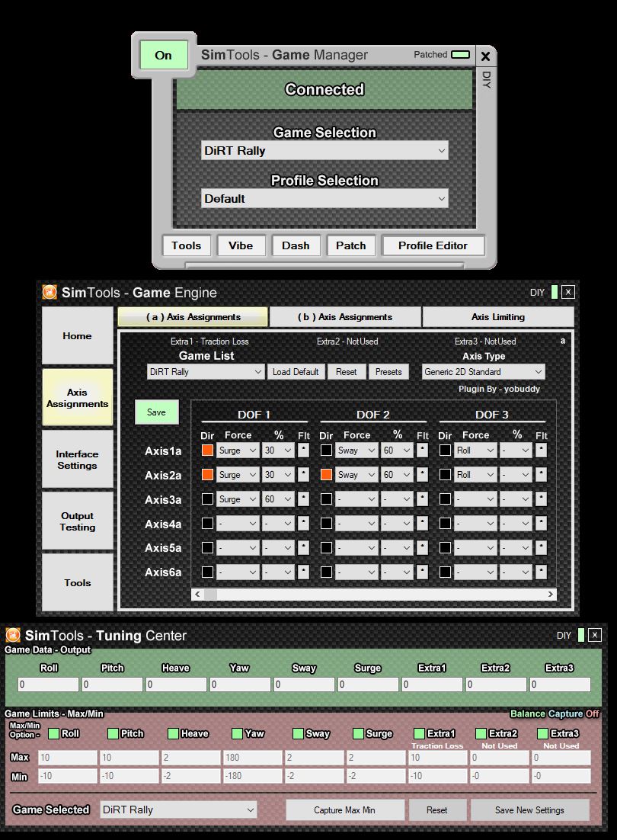Click the green Save button in Game Engine
Image resolution: width=617 pixels, height=840 pixels.
pyautogui.click(x=156, y=412)
